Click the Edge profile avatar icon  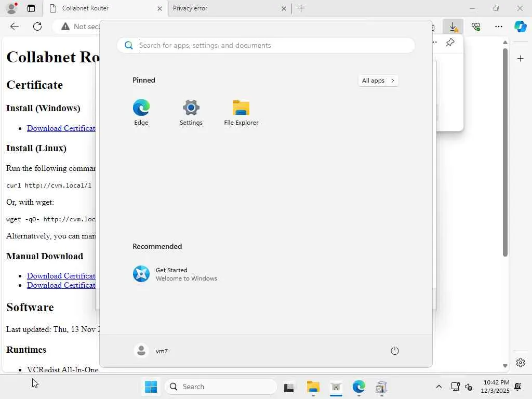pyautogui.click(x=12, y=8)
